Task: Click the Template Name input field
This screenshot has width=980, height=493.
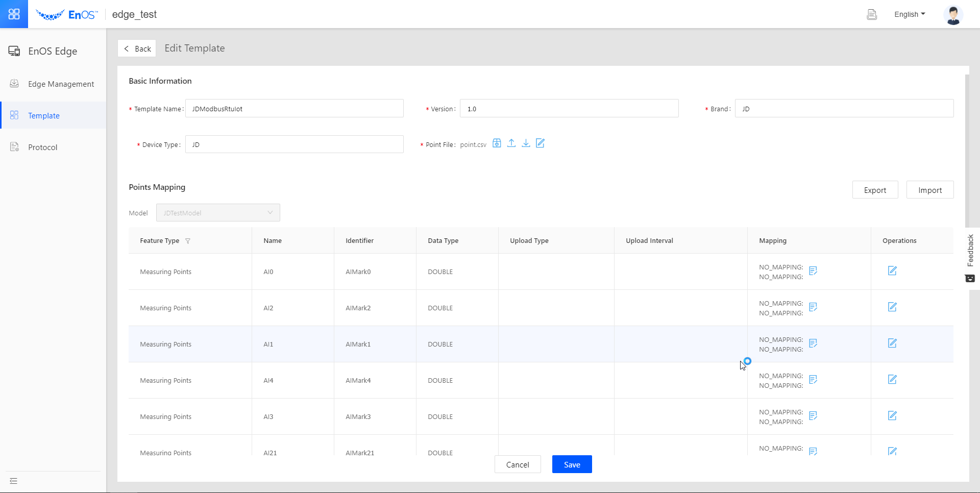Action: click(x=294, y=109)
